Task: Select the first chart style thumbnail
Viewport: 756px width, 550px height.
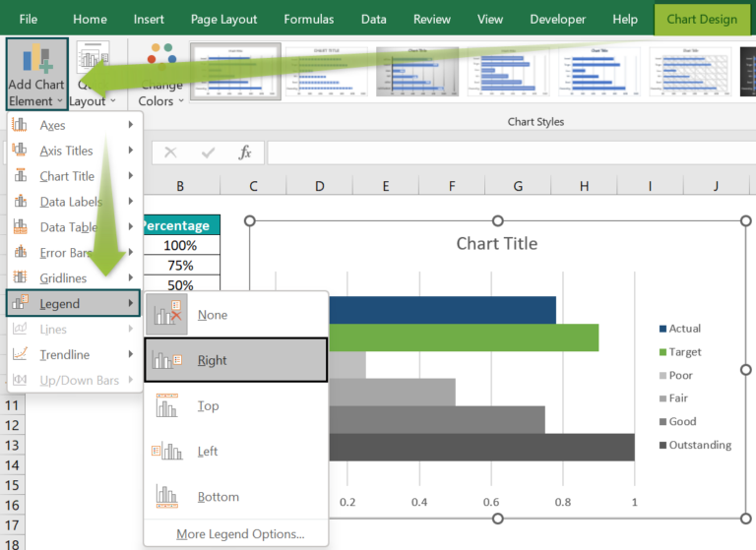Action: (235, 72)
